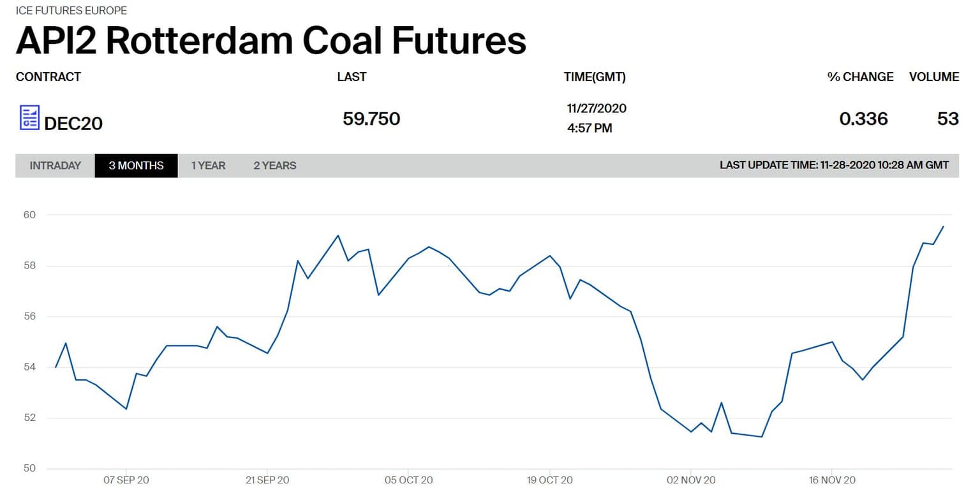This screenshot has width=980, height=493.
Task: Click the 07 SEP 20 axis label
Action: tap(126, 480)
